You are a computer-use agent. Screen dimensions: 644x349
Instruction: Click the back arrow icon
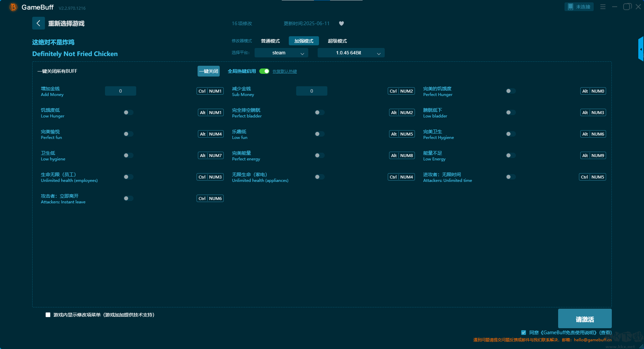coord(38,23)
